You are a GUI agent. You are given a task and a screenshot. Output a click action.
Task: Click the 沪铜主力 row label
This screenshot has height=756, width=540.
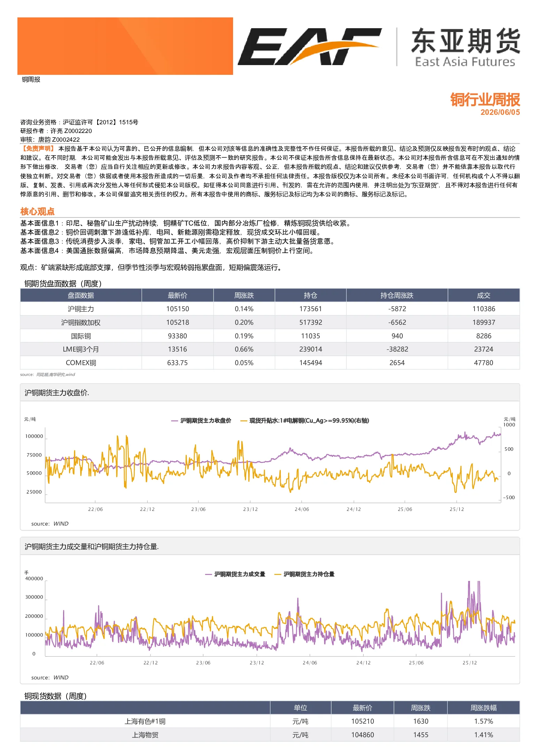click(x=81, y=309)
